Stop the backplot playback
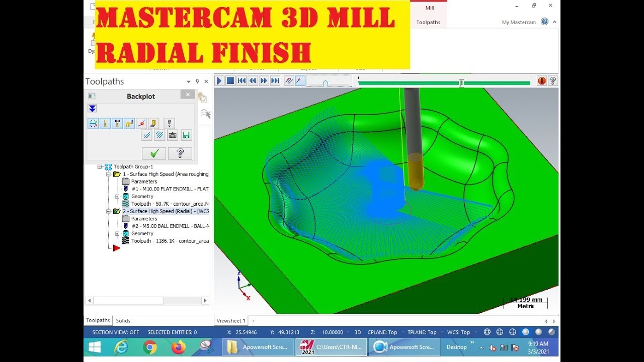 click(x=230, y=80)
